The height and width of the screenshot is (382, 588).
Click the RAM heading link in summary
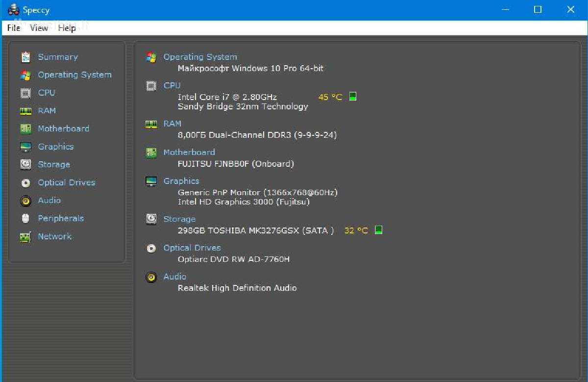pyautogui.click(x=172, y=124)
